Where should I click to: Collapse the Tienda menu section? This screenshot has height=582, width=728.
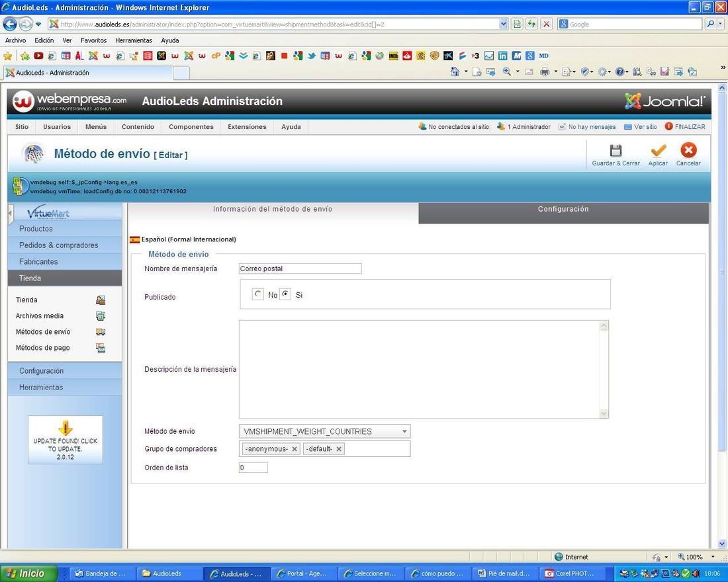click(x=65, y=278)
